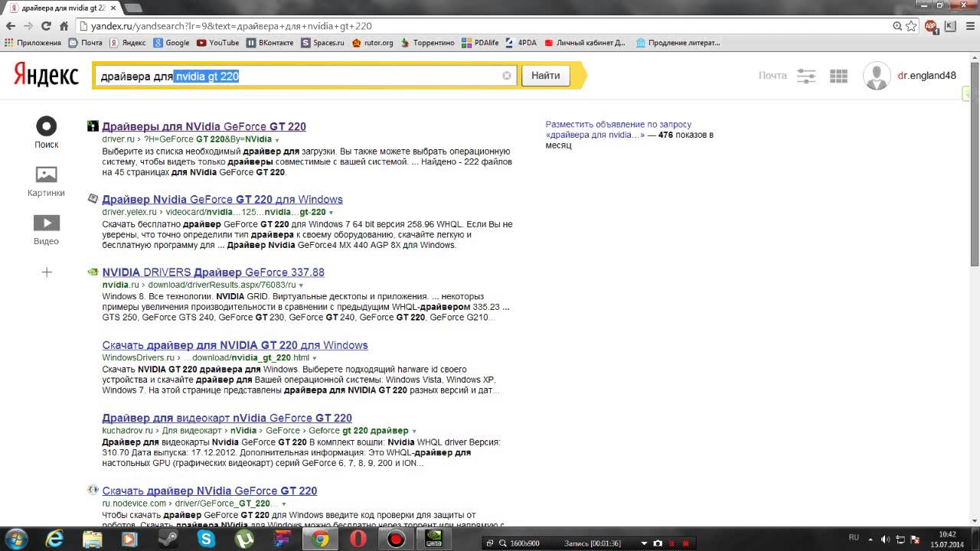Open NVIDIA DRIVERS GeForce 337.88 result

point(213,272)
